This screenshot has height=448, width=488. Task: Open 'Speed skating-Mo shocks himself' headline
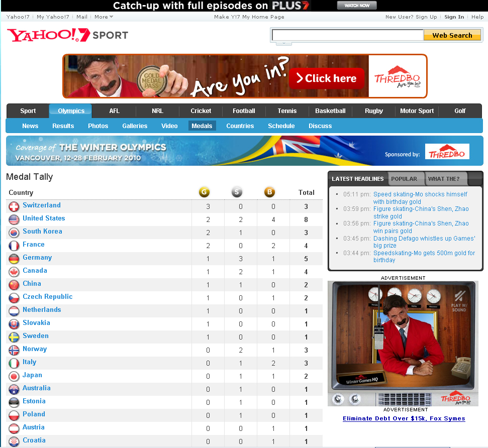point(420,198)
